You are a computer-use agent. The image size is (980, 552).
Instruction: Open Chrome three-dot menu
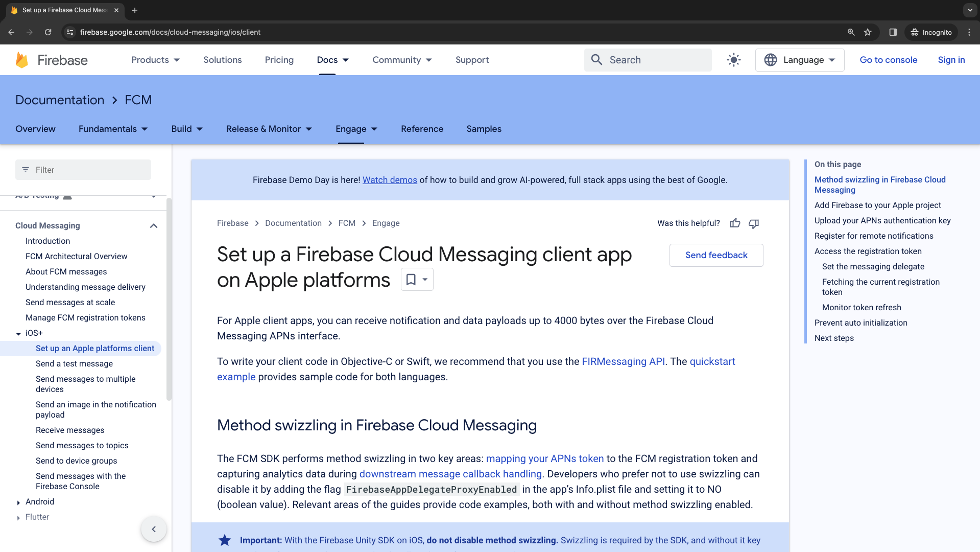[969, 32]
